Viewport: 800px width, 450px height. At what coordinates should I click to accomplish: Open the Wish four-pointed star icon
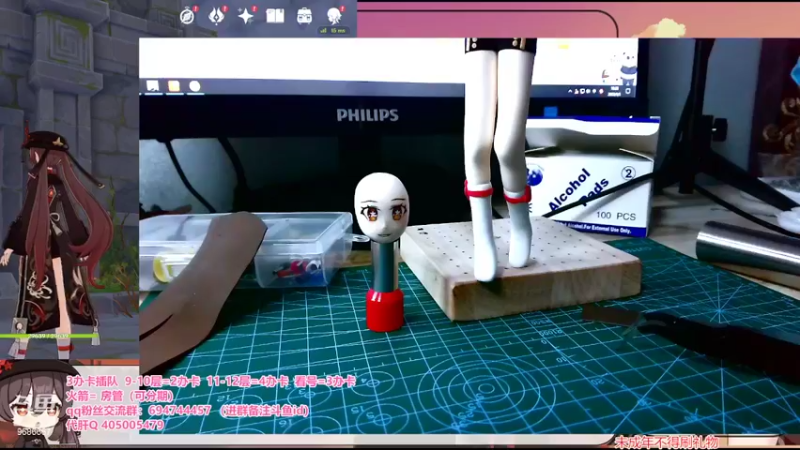[x=245, y=16]
